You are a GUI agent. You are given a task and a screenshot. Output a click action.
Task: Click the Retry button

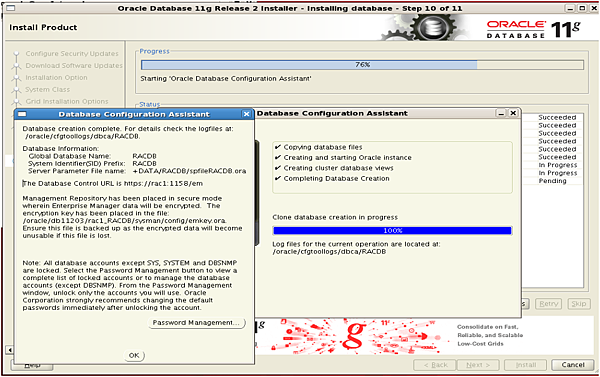548,304
